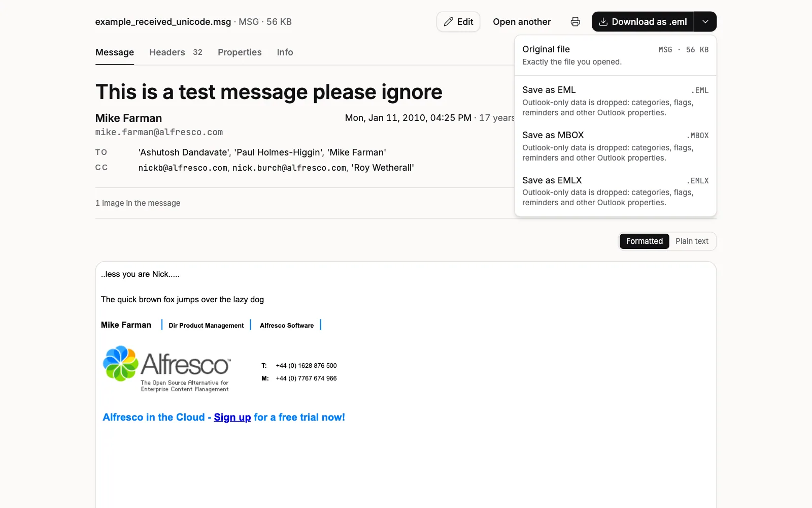Click CC recipient 'Roy Wetherall'

coord(383,168)
